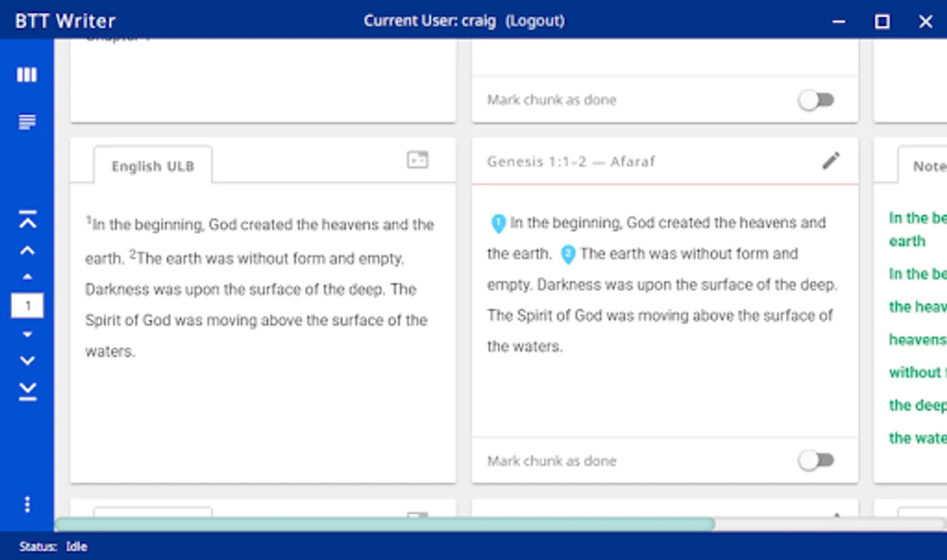Click the Logout link
The image size is (947, 560).
pyautogui.click(x=535, y=21)
